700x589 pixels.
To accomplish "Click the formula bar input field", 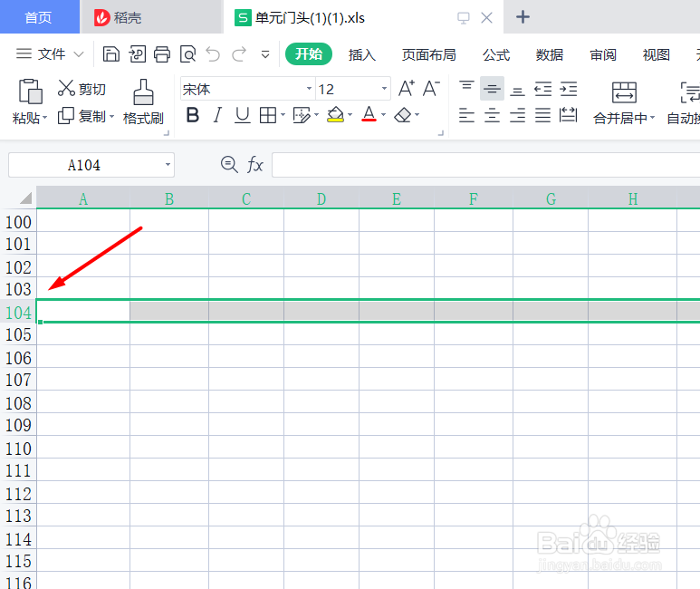I will tap(485, 164).
